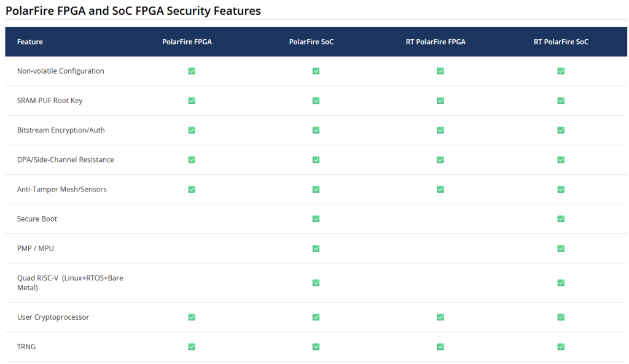The height and width of the screenshot is (364, 629).
Task: Select the 'Anti-Tamper Mesh/Sensors' row label
Action: pos(62,189)
